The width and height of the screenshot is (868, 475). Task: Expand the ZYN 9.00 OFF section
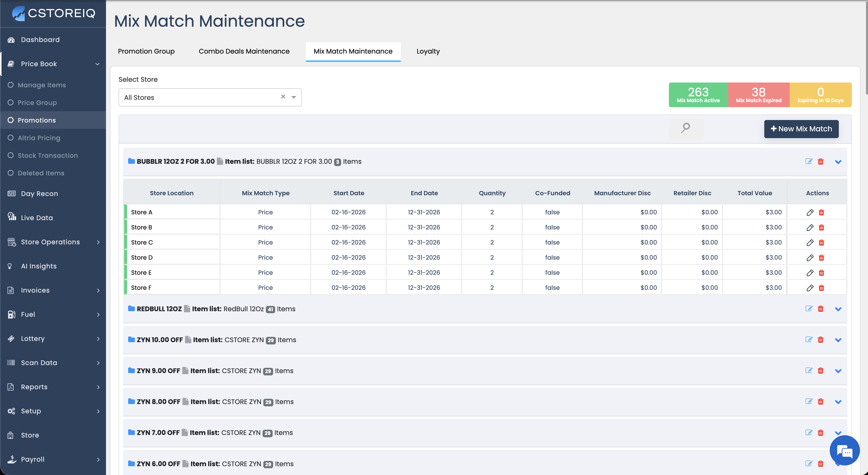click(x=838, y=371)
